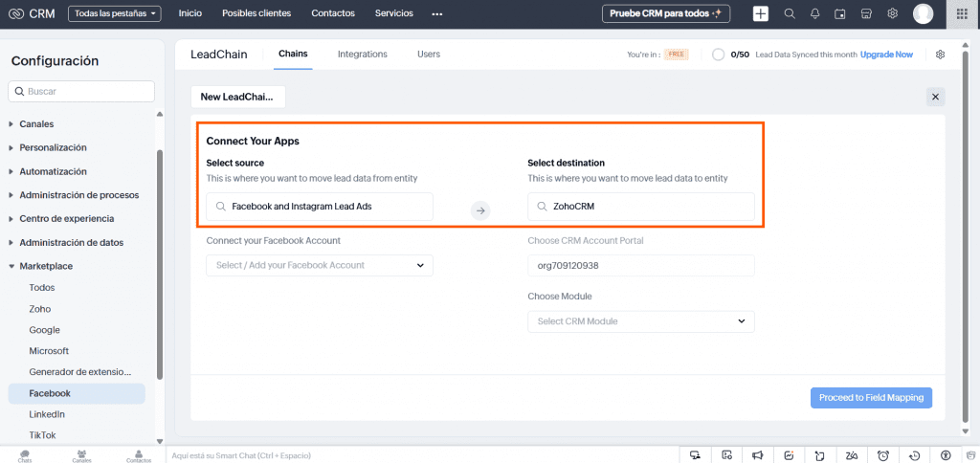
Task: Switch to the Chains tab
Action: [x=293, y=55]
